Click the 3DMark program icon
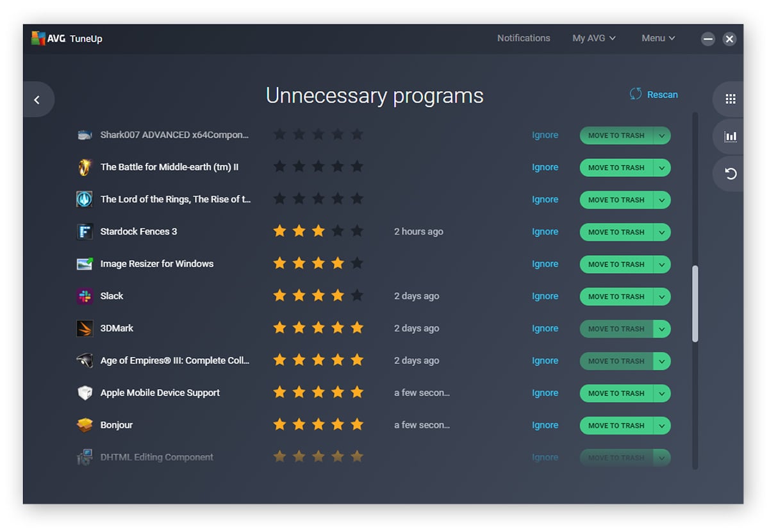The height and width of the screenshot is (532, 769). tap(85, 329)
